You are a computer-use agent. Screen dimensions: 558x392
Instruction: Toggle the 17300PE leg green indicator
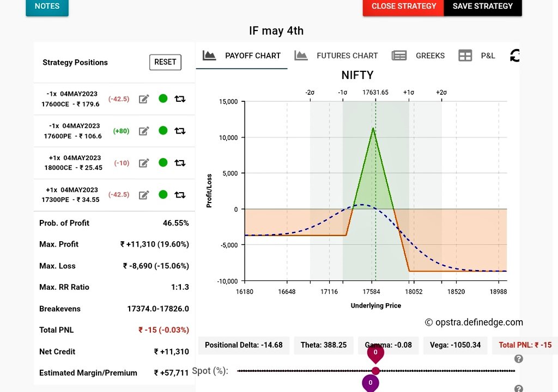pos(163,194)
